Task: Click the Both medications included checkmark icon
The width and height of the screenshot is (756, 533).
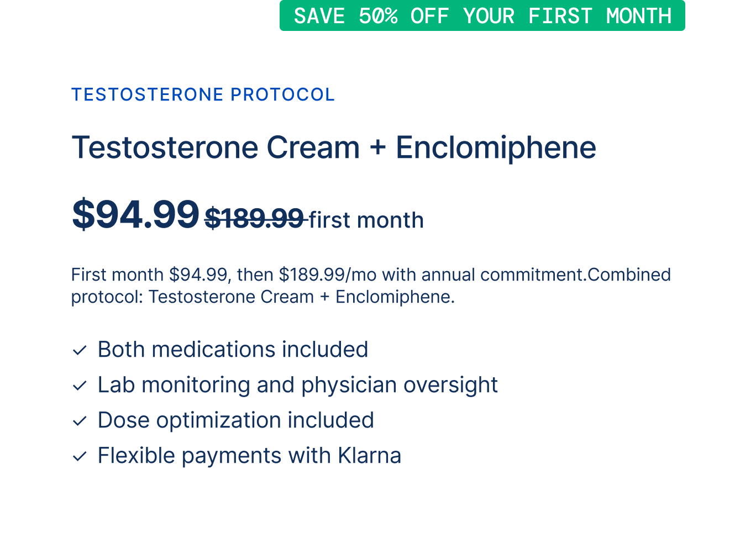Action: coord(80,350)
